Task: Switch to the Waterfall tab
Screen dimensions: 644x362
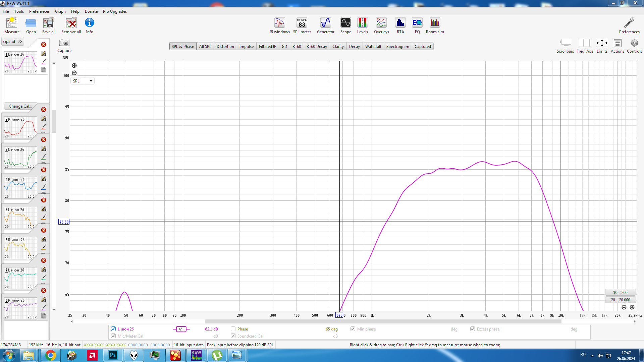Action: point(373,47)
